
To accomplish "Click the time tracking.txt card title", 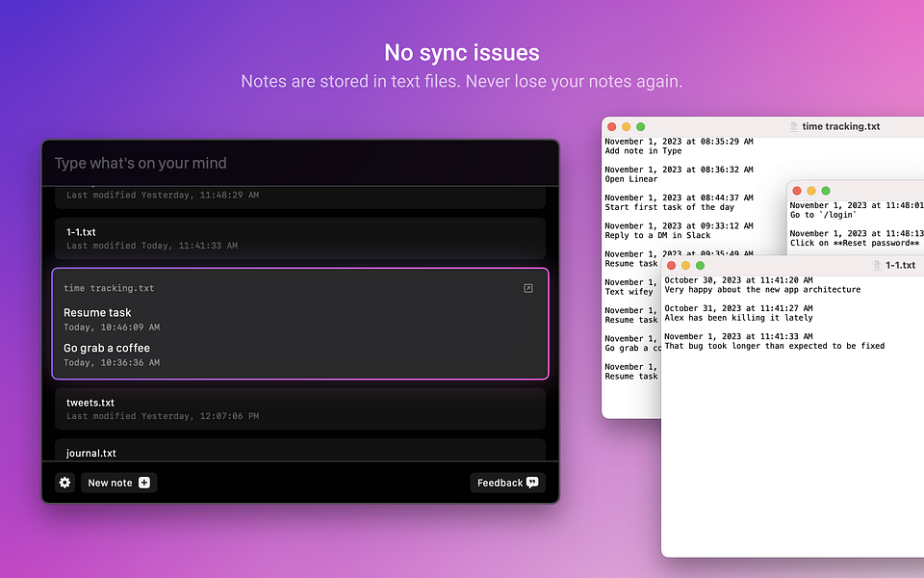I will click(109, 288).
